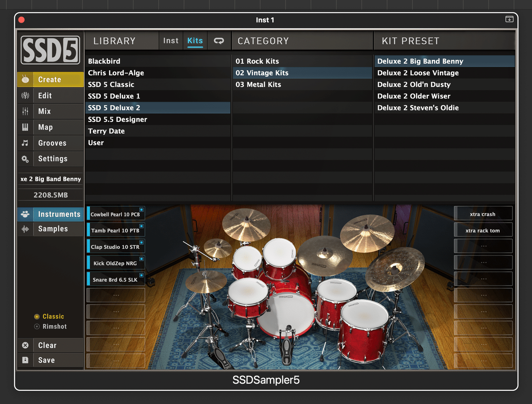This screenshot has width=532, height=404.
Task: Toggle blue square on Clap Studio 10 STR slot
Action: 141,243
